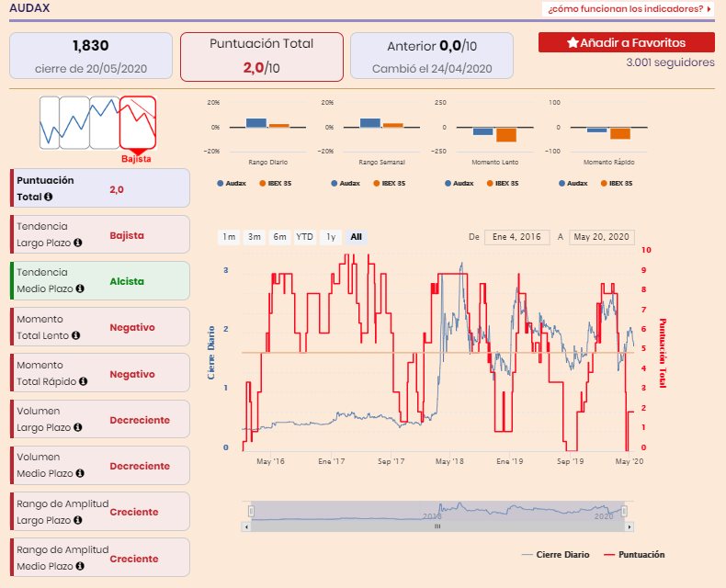Toggle Audax series in Rango Semanal legend

345,184
